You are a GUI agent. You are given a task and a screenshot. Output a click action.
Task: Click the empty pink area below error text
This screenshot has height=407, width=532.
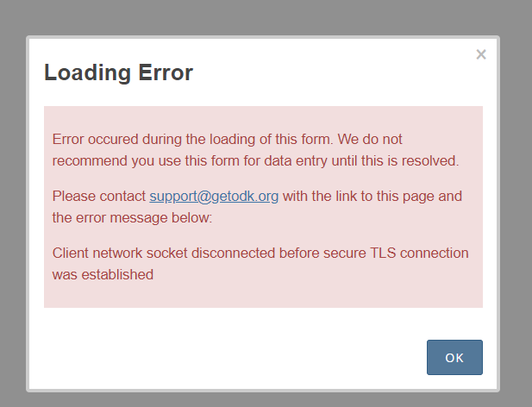(x=263, y=295)
